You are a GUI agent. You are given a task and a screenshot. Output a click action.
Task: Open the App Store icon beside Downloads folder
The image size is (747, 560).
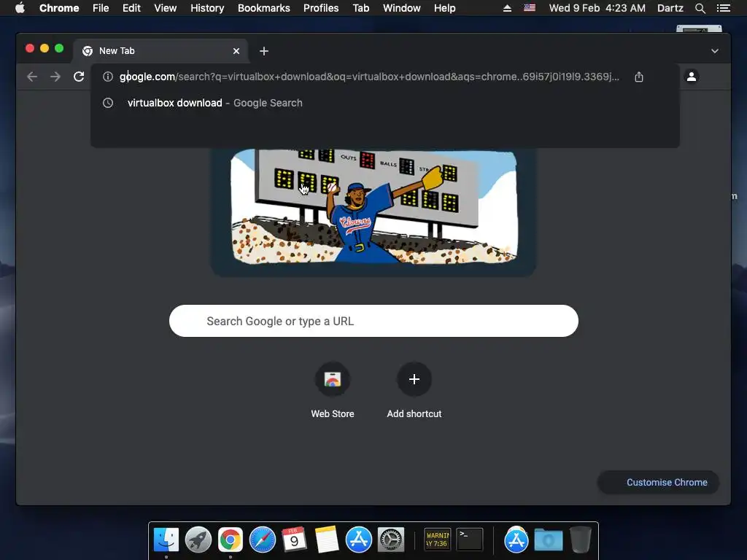(x=516, y=540)
